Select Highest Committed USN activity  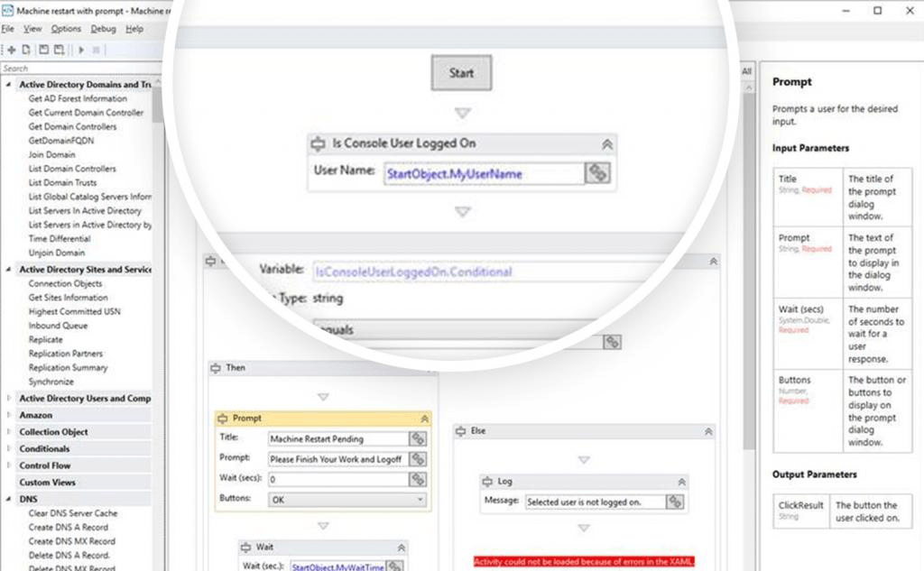74,312
